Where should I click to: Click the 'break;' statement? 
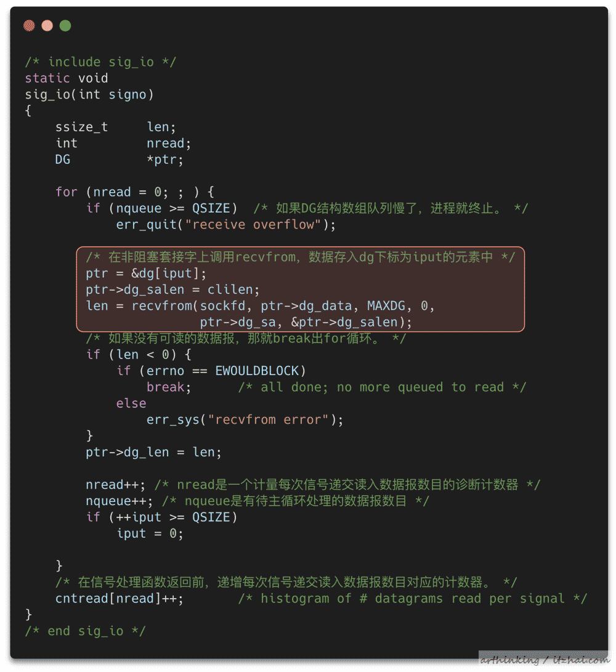point(168,387)
